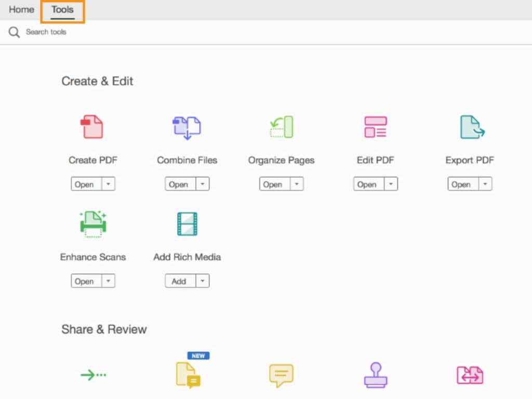The image size is (532, 399).
Task: Open the Combine Files tool
Action: [180, 184]
